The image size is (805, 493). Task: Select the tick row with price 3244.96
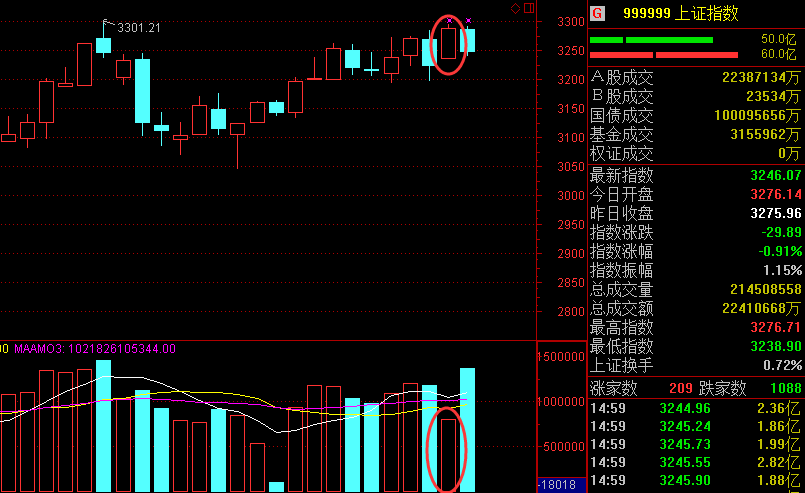pos(696,409)
